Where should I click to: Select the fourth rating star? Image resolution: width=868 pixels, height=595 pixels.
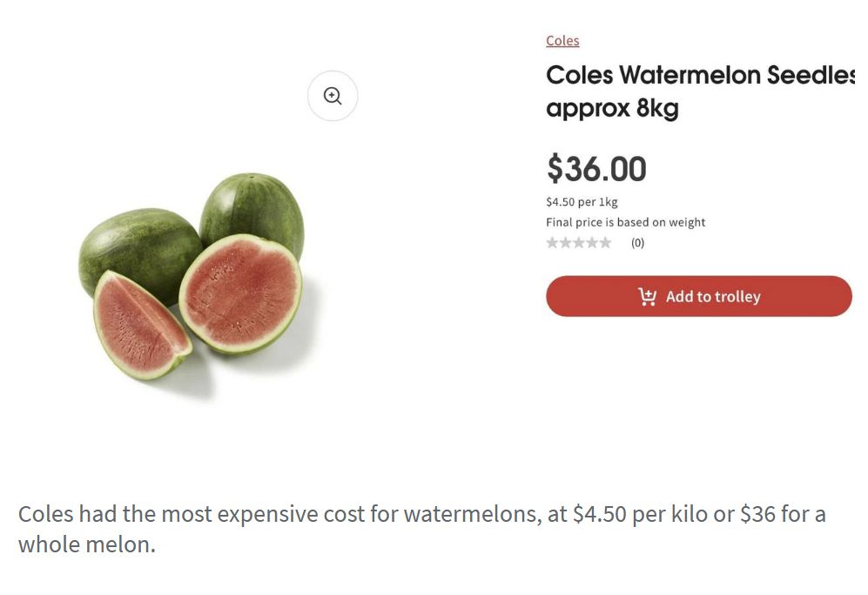click(592, 243)
